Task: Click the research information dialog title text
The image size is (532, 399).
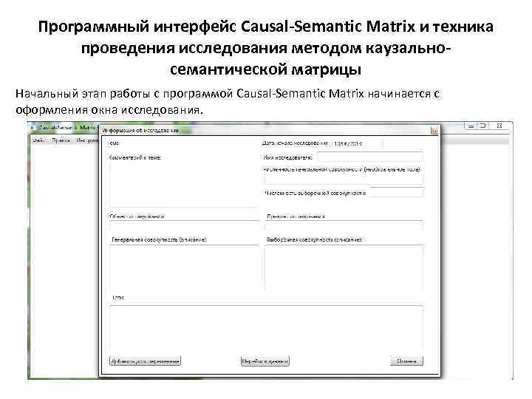Action: coord(141,130)
